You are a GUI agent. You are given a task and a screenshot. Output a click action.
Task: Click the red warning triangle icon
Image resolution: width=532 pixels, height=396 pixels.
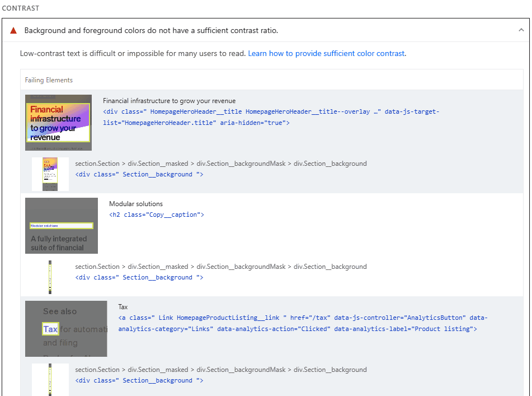13,30
